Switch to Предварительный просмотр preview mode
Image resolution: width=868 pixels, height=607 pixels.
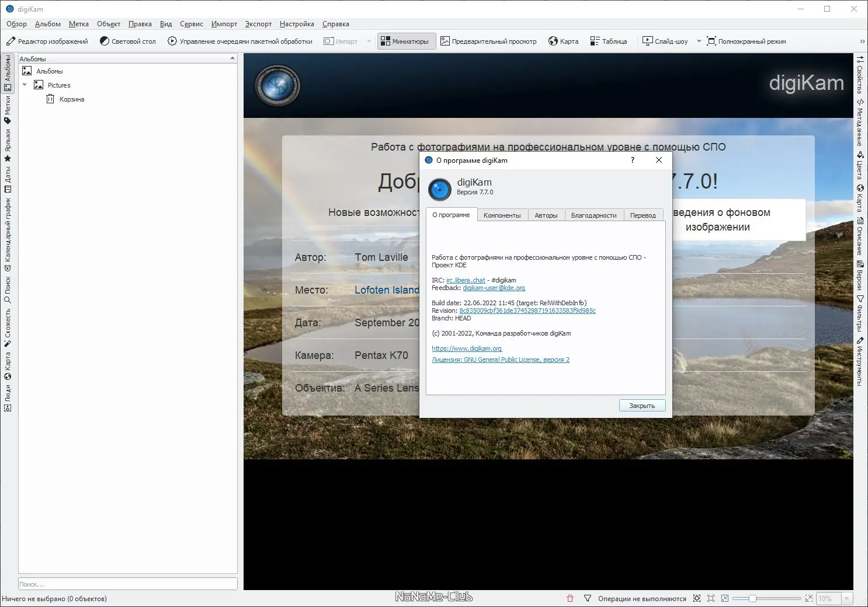tap(488, 41)
